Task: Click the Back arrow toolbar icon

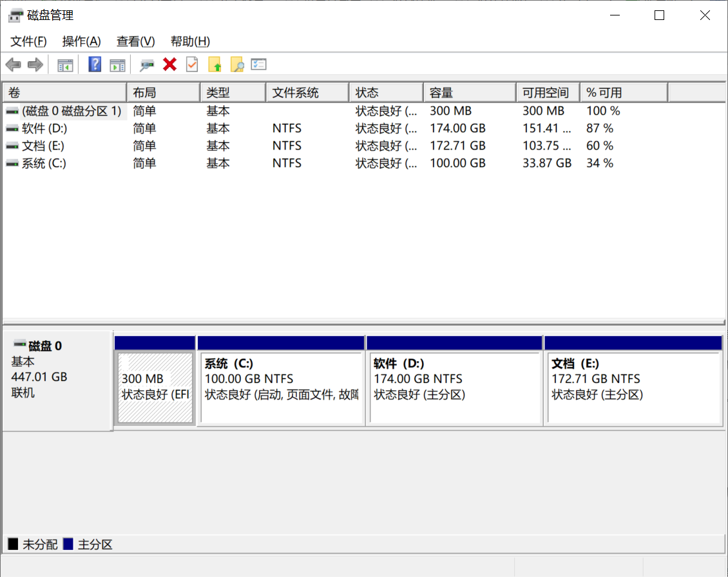Action: (x=14, y=64)
